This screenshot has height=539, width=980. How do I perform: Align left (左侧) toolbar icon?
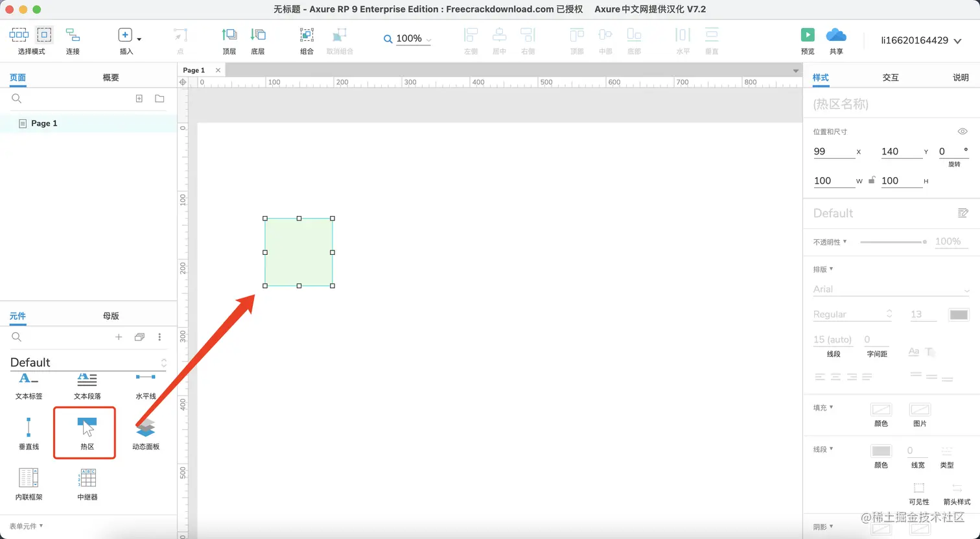471,35
